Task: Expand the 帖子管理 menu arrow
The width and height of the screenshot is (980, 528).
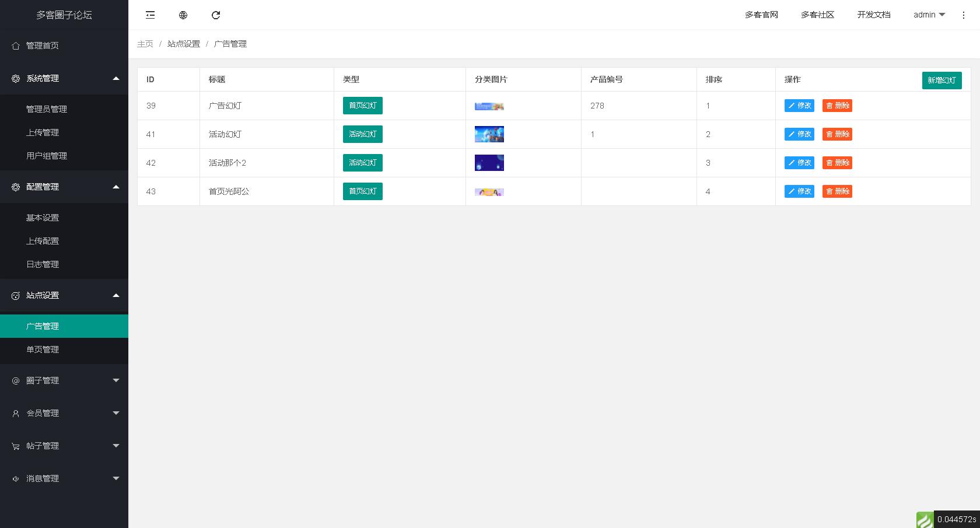Action: 116,446
